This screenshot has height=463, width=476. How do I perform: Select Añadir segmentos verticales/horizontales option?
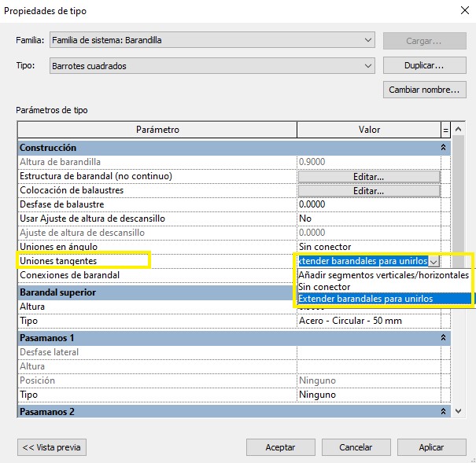pyautogui.click(x=383, y=275)
